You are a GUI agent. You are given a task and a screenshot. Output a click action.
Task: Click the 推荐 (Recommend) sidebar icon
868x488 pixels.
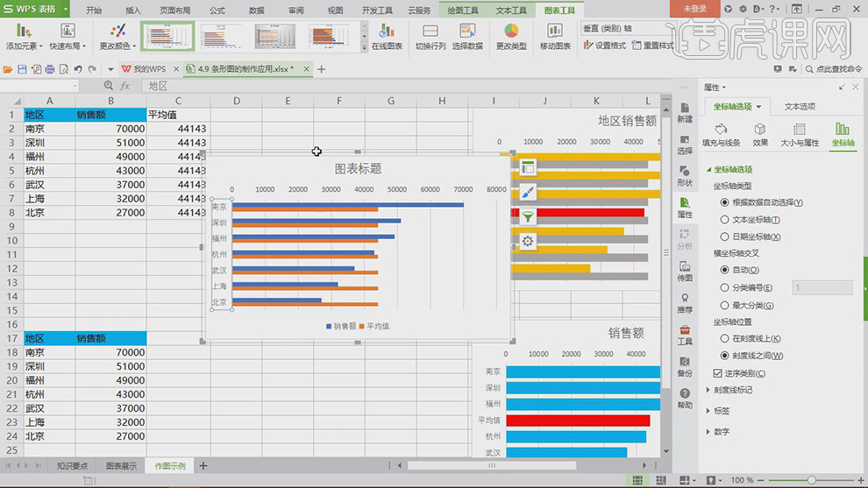tap(685, 303)
